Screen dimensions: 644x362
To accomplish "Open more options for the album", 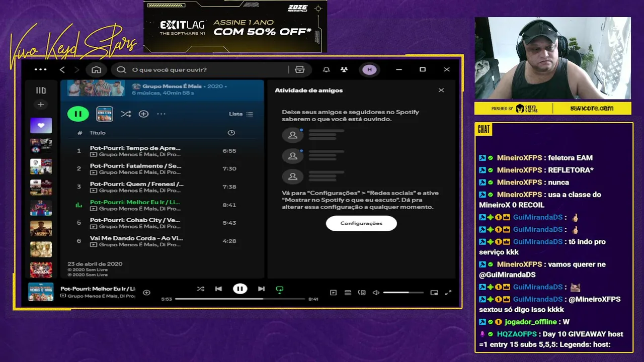I will click(161, 114).
